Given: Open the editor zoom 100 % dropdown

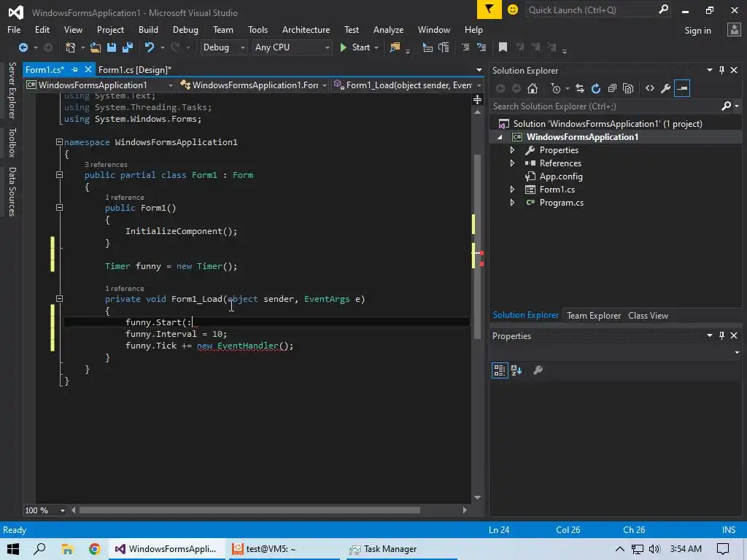Looking at the screenshot, I should [62, 510].
